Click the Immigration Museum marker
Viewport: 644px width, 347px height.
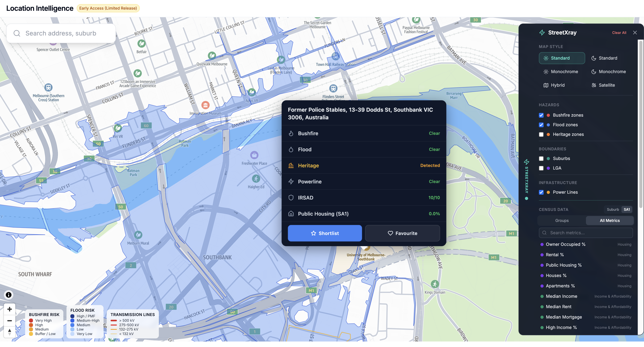click(x=206, y=105)
